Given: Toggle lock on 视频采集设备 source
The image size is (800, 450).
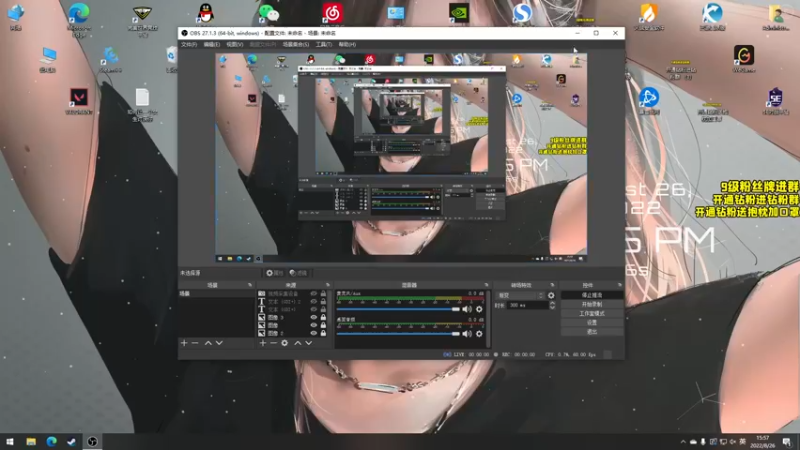Looking at the screenshot, I should [323, 294].
